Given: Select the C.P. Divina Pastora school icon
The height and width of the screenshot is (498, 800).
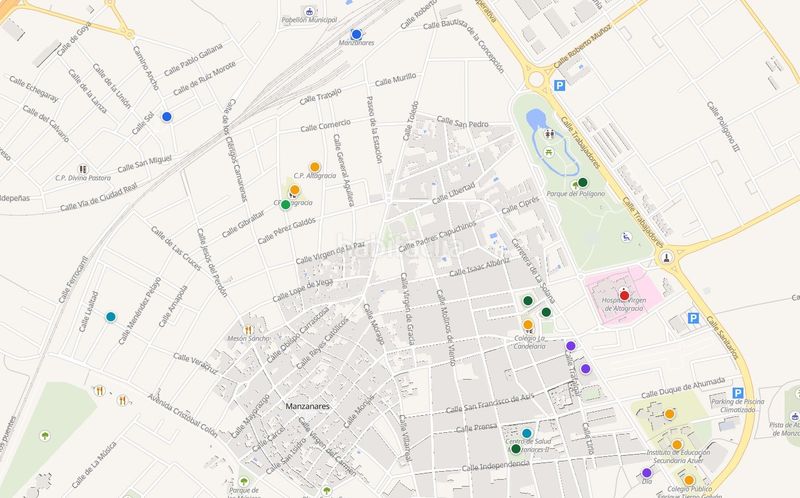Looking at the screenshot, I should [83, 169].
